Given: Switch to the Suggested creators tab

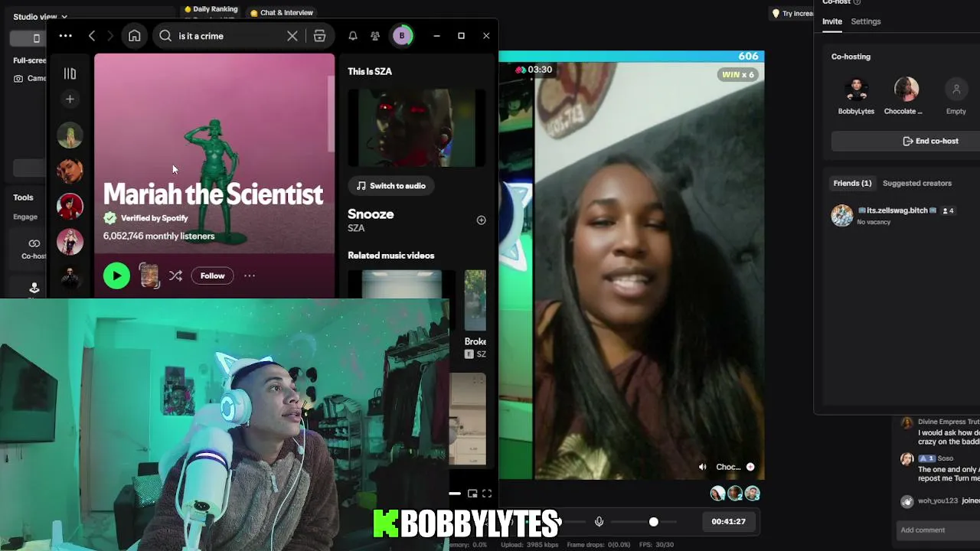Looking at the screenshot, I should click(917, 184).
